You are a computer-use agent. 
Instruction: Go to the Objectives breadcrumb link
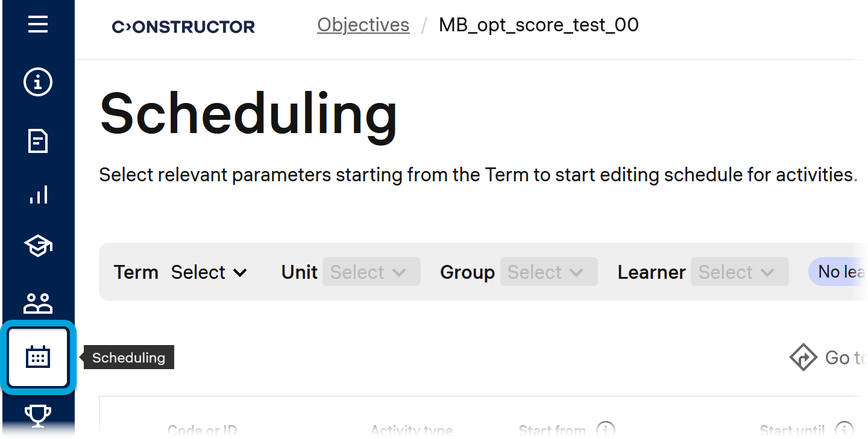coord(363,25)
